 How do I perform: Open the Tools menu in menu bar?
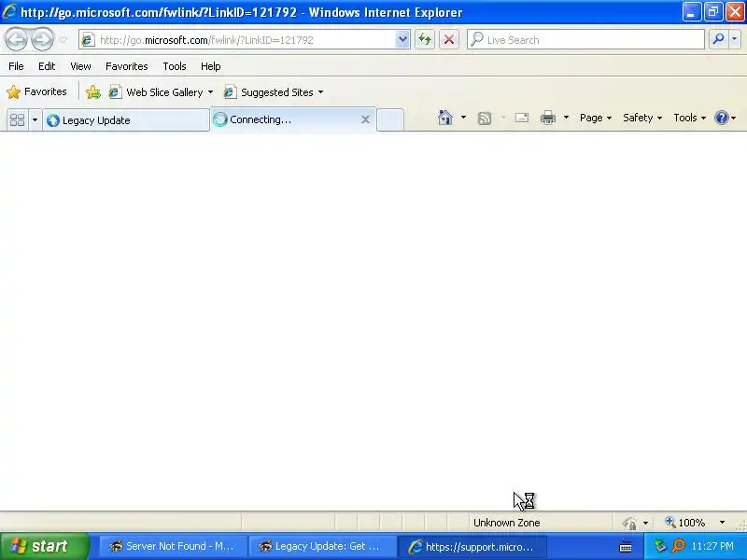[175, 66]
